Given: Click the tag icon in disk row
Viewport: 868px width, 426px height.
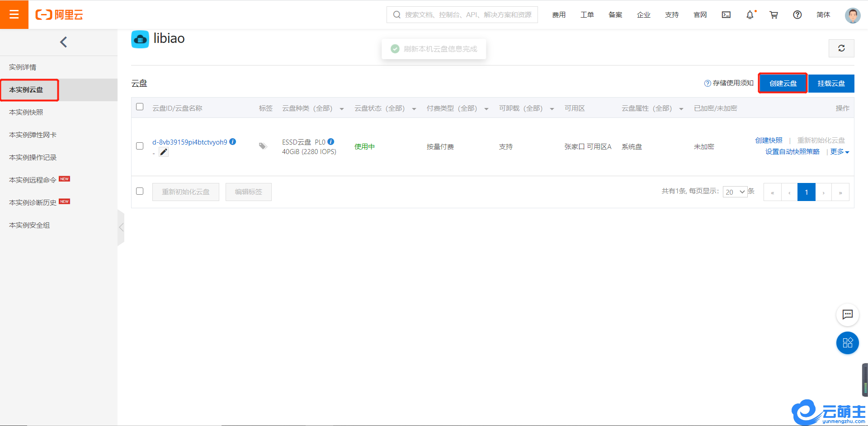Looking at the screenshot, I should [263, 146].
